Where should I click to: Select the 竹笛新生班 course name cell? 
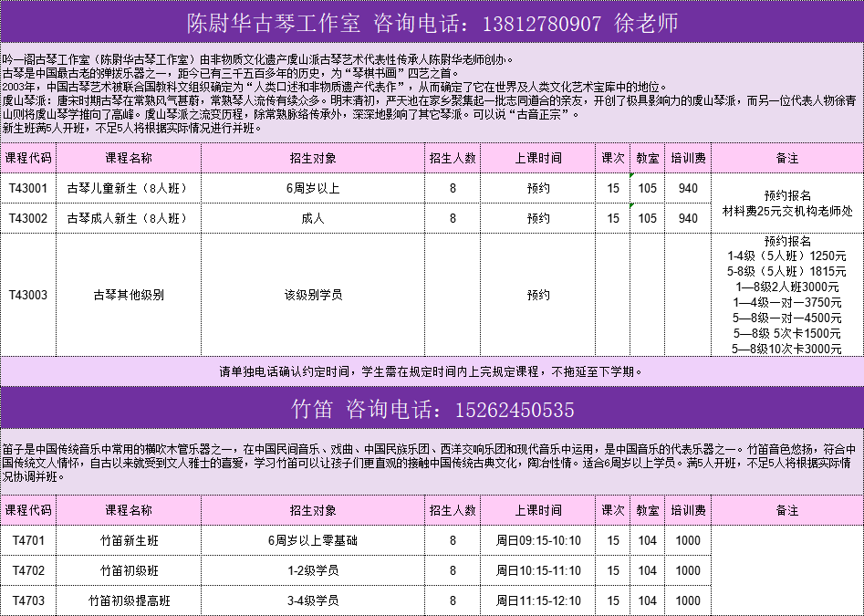[x=128, y=541]
